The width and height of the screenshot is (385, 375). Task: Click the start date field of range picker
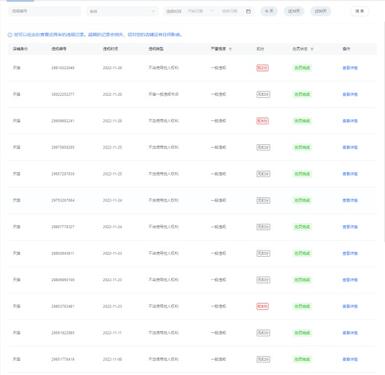tap(195, 11)
